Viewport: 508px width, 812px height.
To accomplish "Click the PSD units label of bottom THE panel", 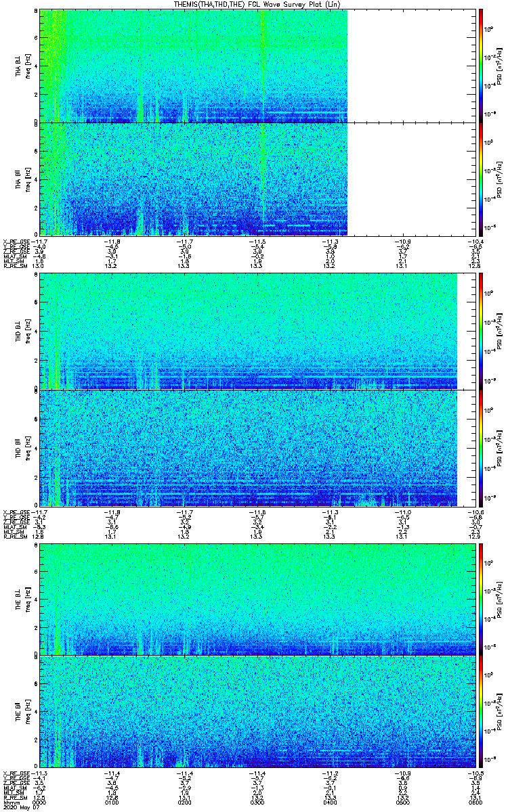I will coord(501,712).
